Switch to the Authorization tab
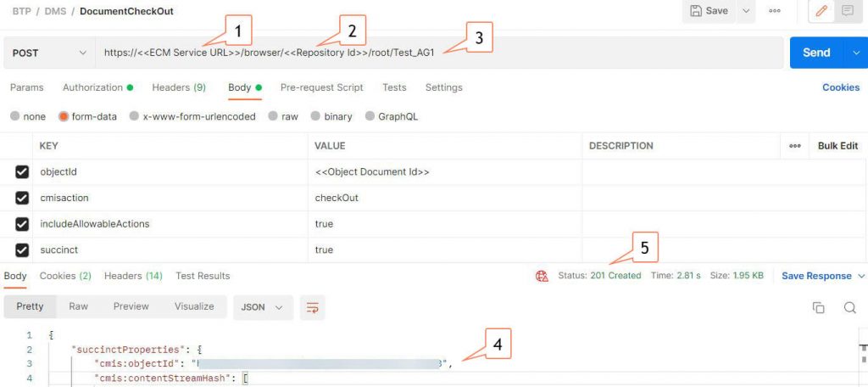This screenshot has width=868, height=387. point(97,87)
